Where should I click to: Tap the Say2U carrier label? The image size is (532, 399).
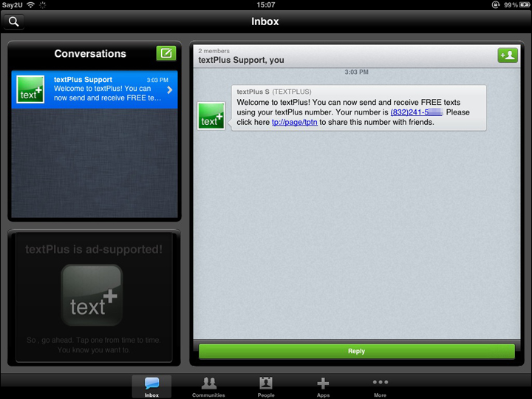pos(13,4)
